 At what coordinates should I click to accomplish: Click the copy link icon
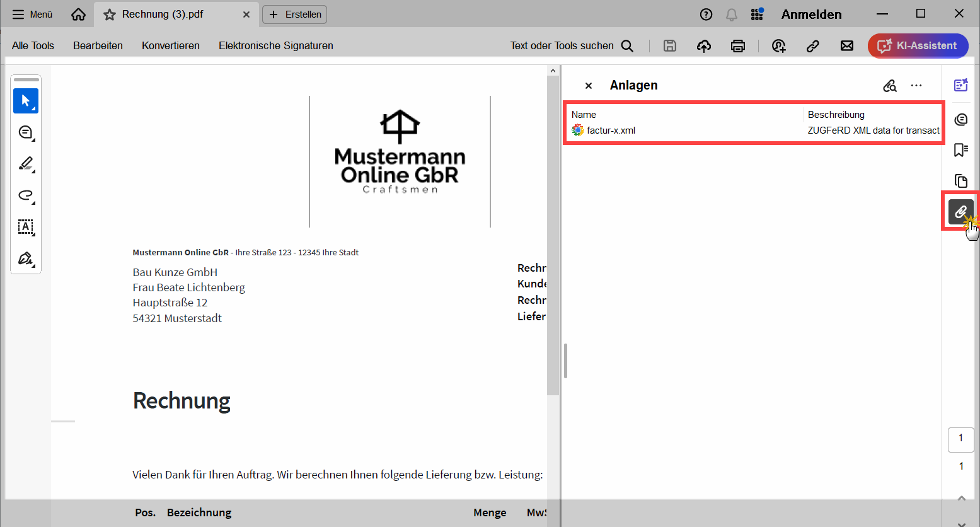tap(813, 45)
